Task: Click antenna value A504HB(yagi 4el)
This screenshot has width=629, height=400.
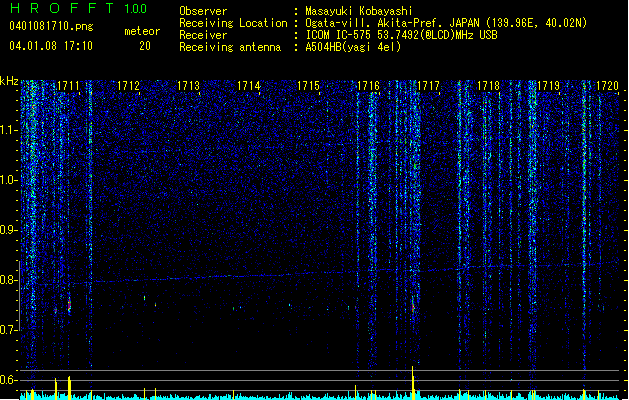Action: (x=353, y=47)
